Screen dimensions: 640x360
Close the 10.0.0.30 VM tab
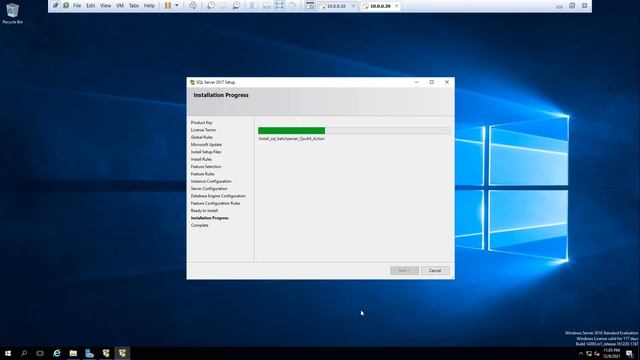click(396, 6)
